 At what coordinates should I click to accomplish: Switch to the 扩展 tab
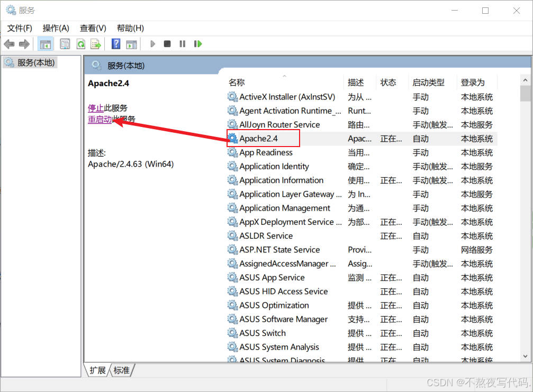[97, 370]
